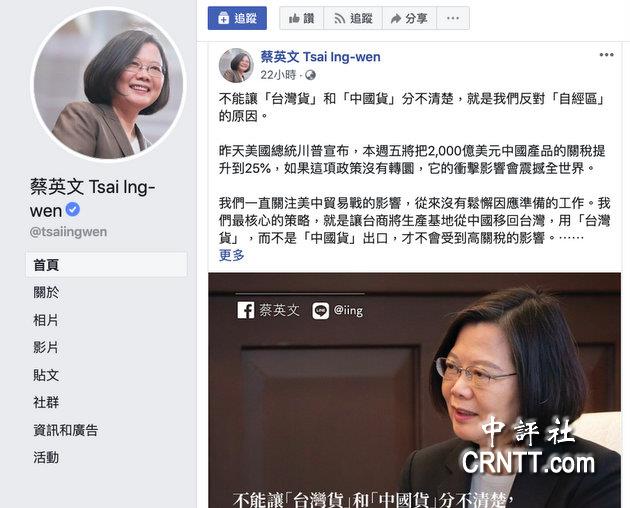This screenshot has width=630, height=508.
Task: Share the page via 分享 button
Action: point(409,18)
